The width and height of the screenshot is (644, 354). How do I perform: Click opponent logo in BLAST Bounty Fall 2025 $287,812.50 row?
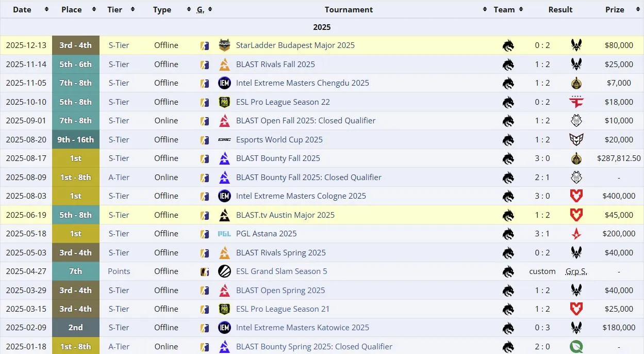point(576,158)
